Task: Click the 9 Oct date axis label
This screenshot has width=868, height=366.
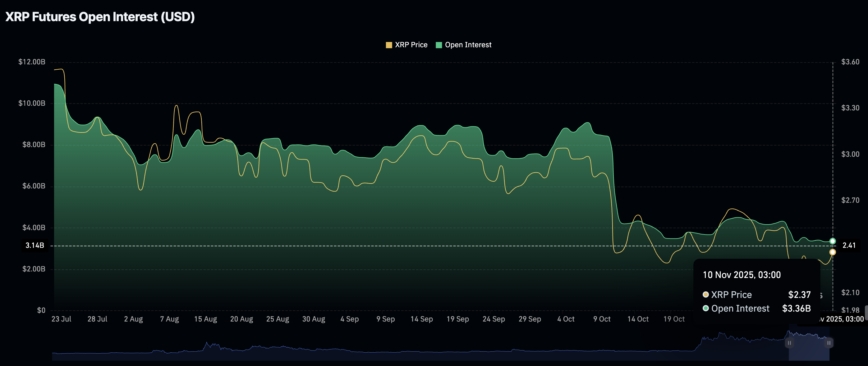Action: 602,319
